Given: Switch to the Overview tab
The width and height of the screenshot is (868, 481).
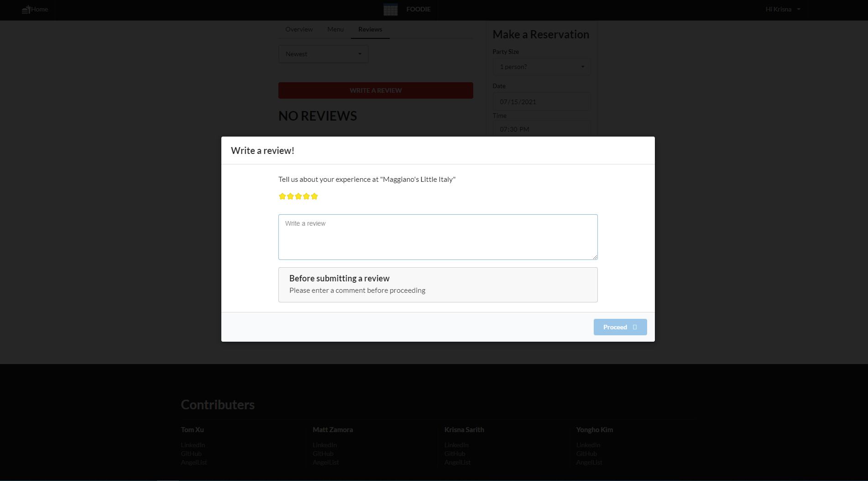Looking at the screenshot, I should 299,29.
